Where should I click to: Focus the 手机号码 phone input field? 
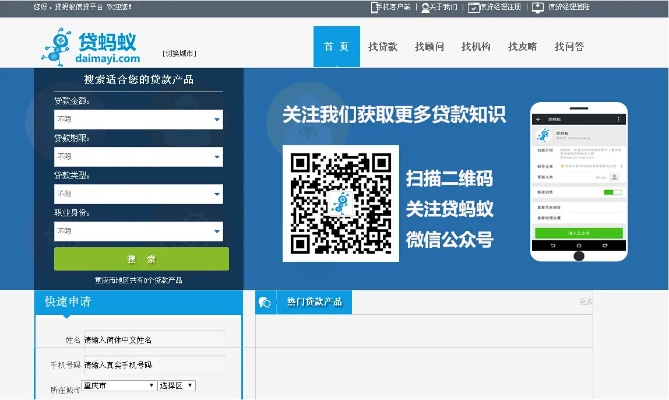coord(155,365)
